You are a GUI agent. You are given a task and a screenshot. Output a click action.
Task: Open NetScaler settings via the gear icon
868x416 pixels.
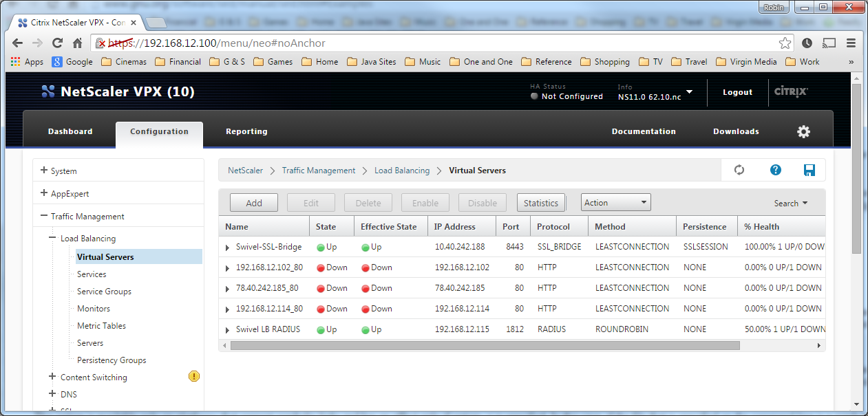tap(803, 131)
